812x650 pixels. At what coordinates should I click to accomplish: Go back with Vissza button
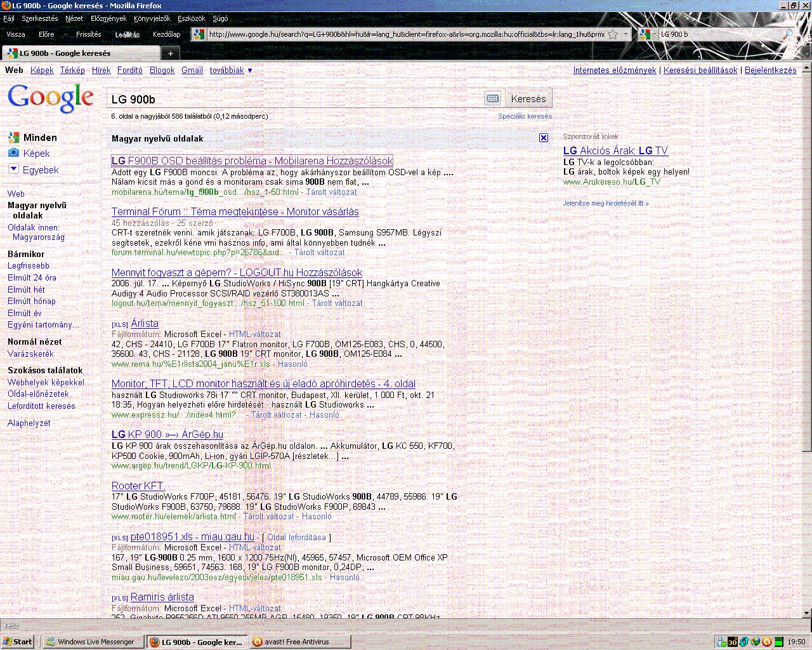point(16,34)
